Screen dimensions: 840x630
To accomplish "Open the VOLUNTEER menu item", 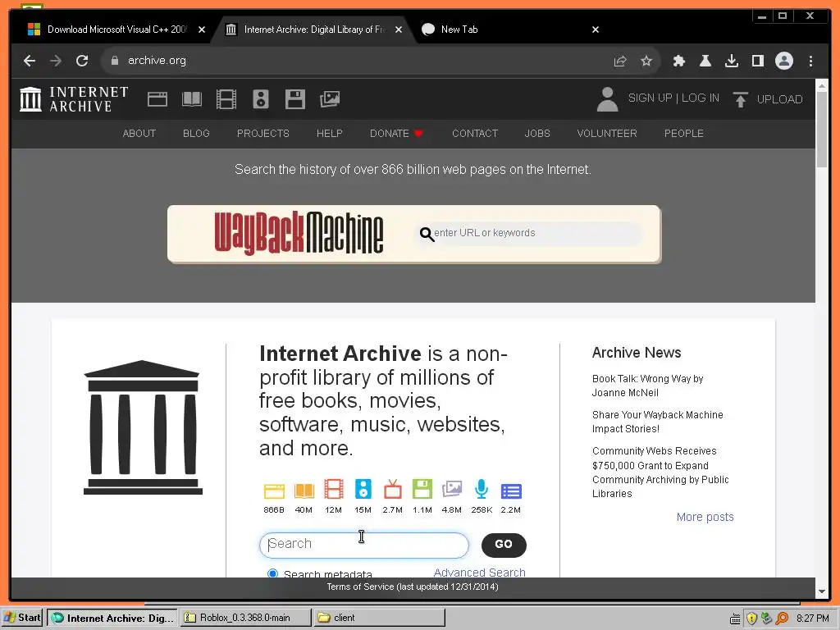I will pos(607,134).
